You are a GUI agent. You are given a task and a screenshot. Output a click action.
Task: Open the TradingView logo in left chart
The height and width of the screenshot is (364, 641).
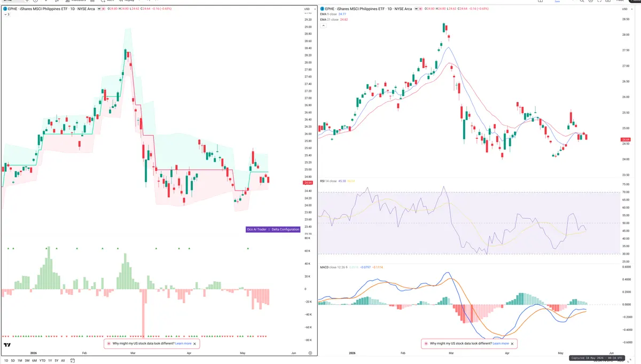pyautogui.click(x=7, y=345)
